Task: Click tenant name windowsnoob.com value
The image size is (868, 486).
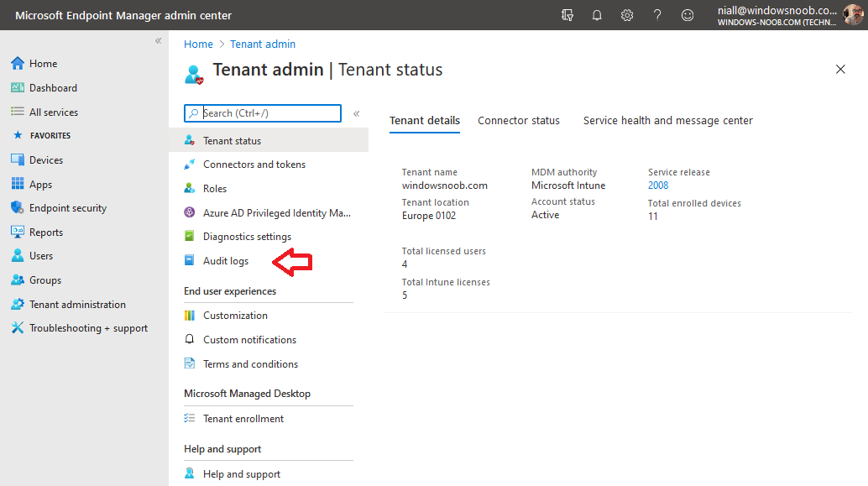Action: click(x=445, y=186)
